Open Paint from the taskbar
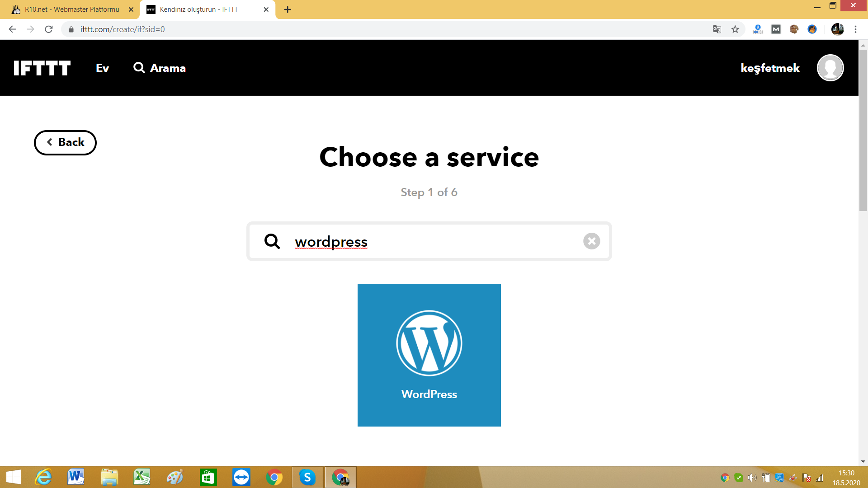The height and width of the screenshot is (488, 868). click(175, 477)
